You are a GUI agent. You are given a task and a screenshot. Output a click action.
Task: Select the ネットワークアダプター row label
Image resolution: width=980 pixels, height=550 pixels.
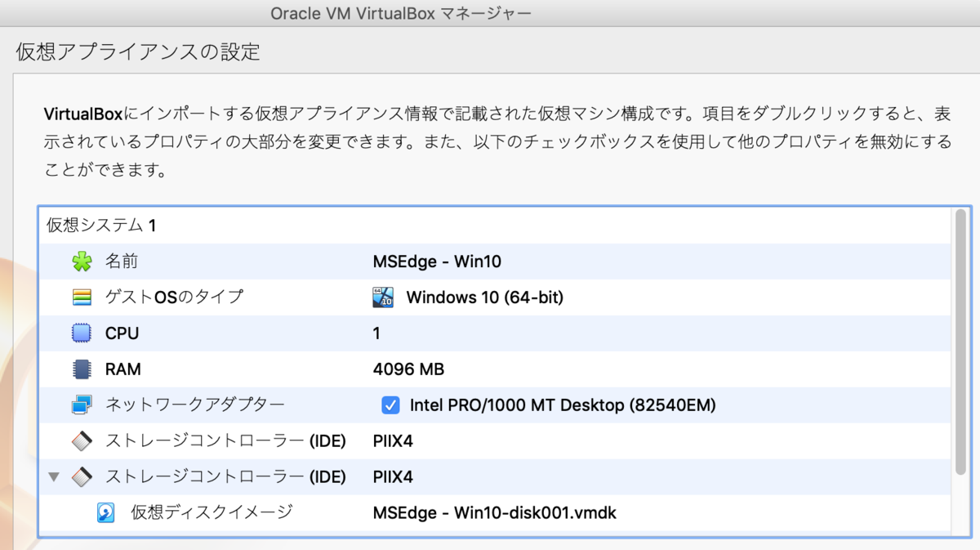pos(195,405)
